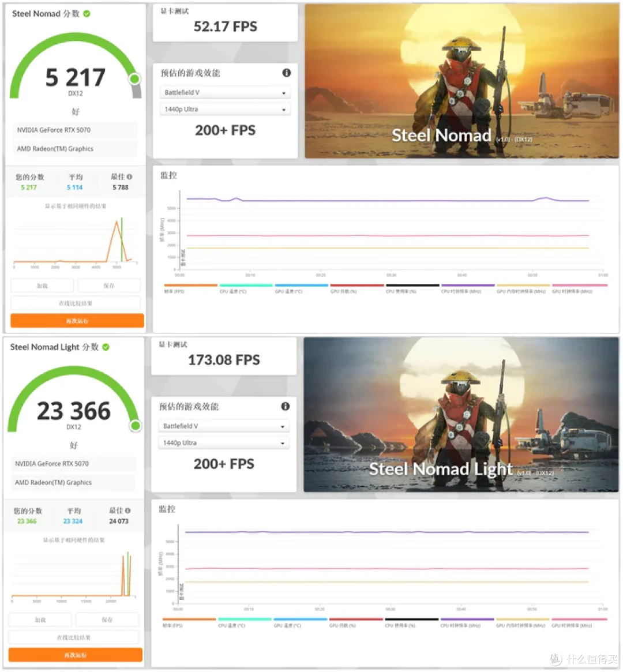This screenshot has height=672, width=623.
Task: Click 加载 button under 23 366 results
Action: click(40, 620)
